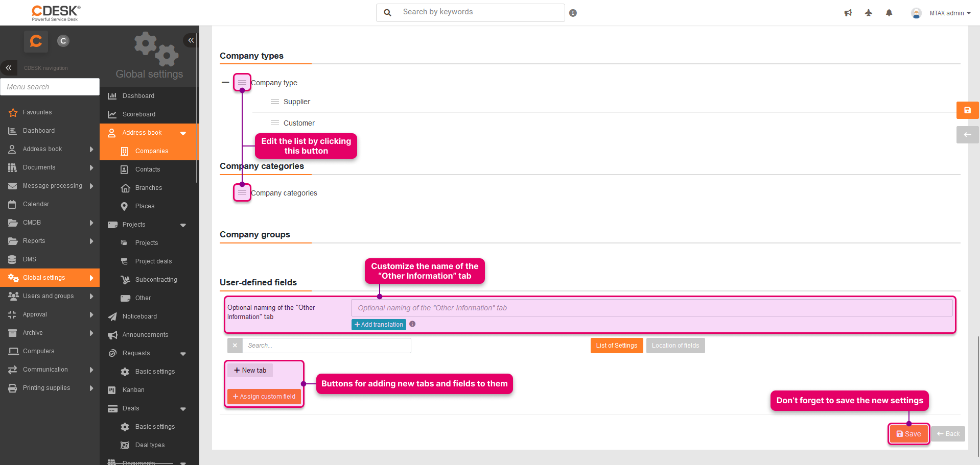
Task: Click the Noticeboard paper-plane icon
Action: pyautogui.click(x=112, y=316)
